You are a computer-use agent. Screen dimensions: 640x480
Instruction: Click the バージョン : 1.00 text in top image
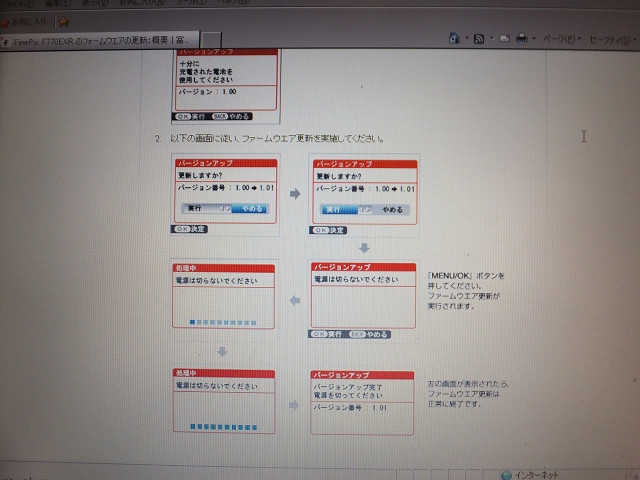click(x=207, y=92)
